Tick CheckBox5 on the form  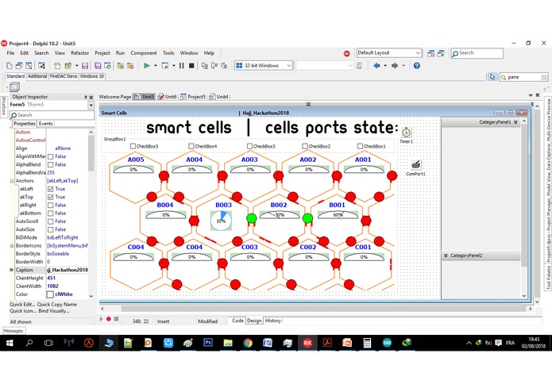pyautogui.click(x=133, y=146)
